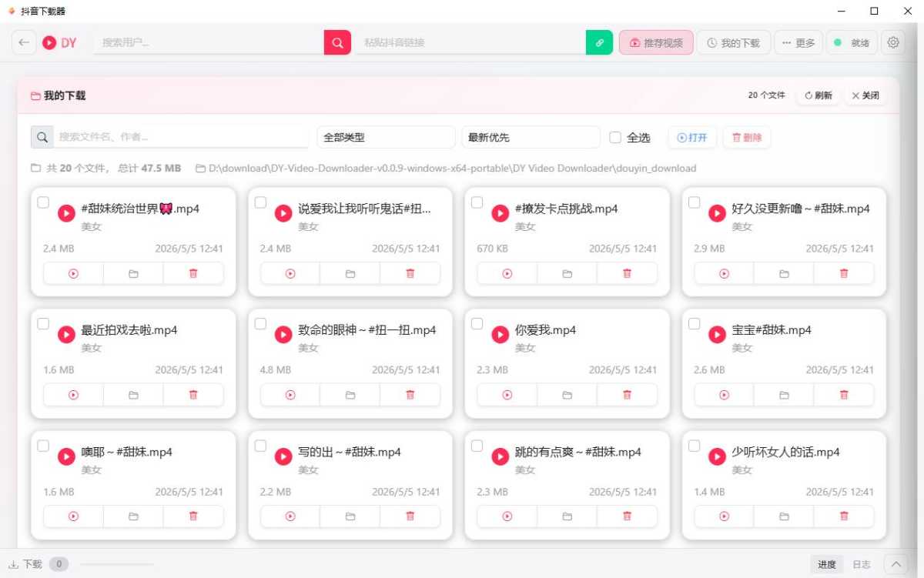The image size is (924, 578).
Task: Delete 说爱我让我听听鬼话 video with trash icon
Action: coord(410,273)
